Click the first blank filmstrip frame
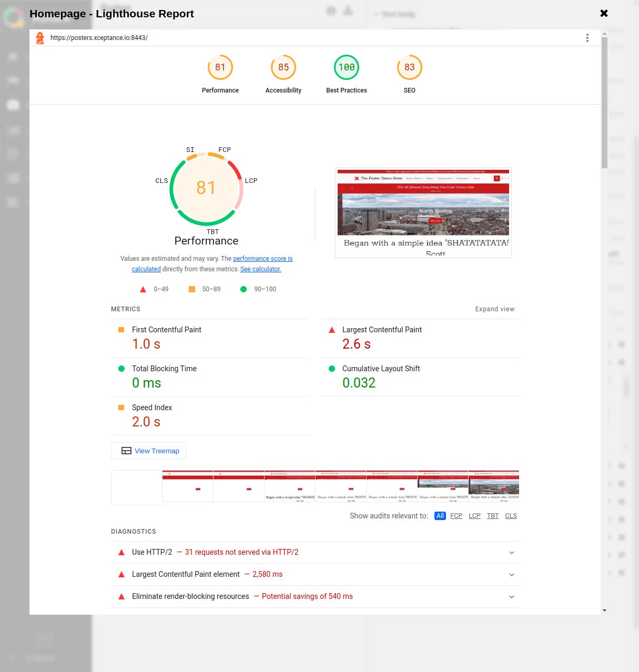 coord(136,487)
